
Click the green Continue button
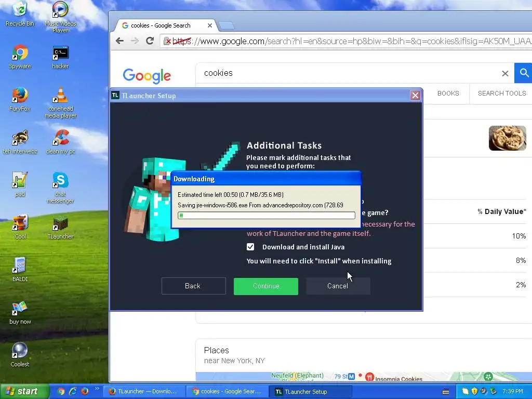pyautogui.click(x=266, y=286)
